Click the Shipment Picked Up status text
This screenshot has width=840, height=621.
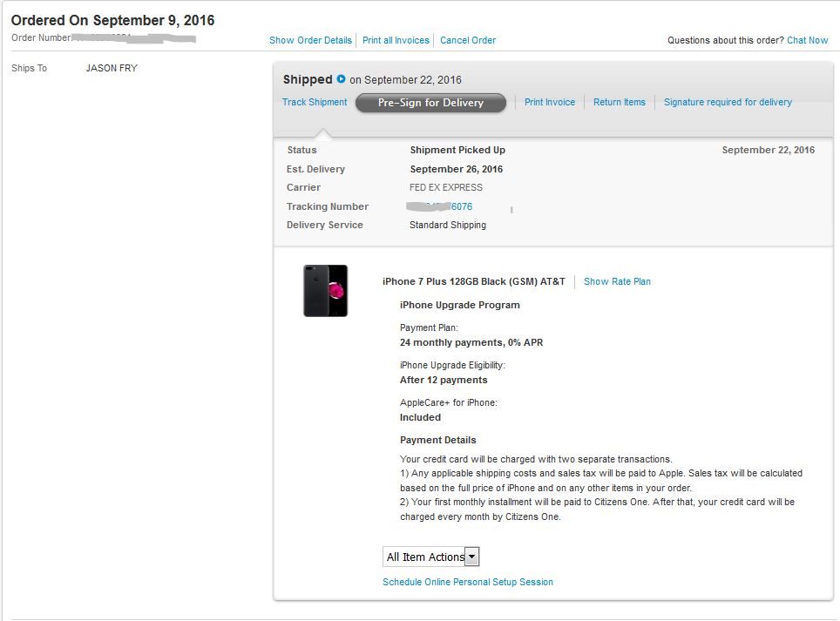457,150
